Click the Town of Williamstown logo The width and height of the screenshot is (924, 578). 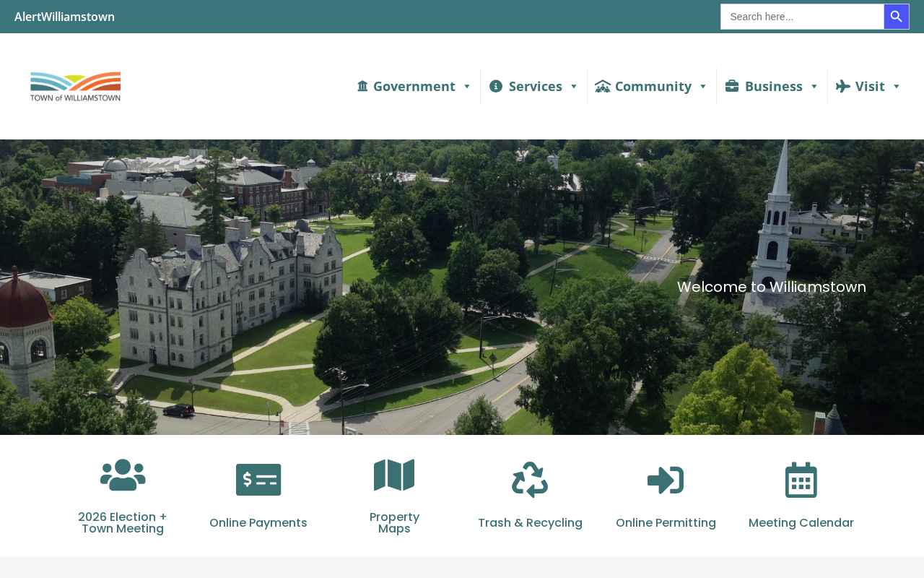pyautogui.click(x=75, y=87)
